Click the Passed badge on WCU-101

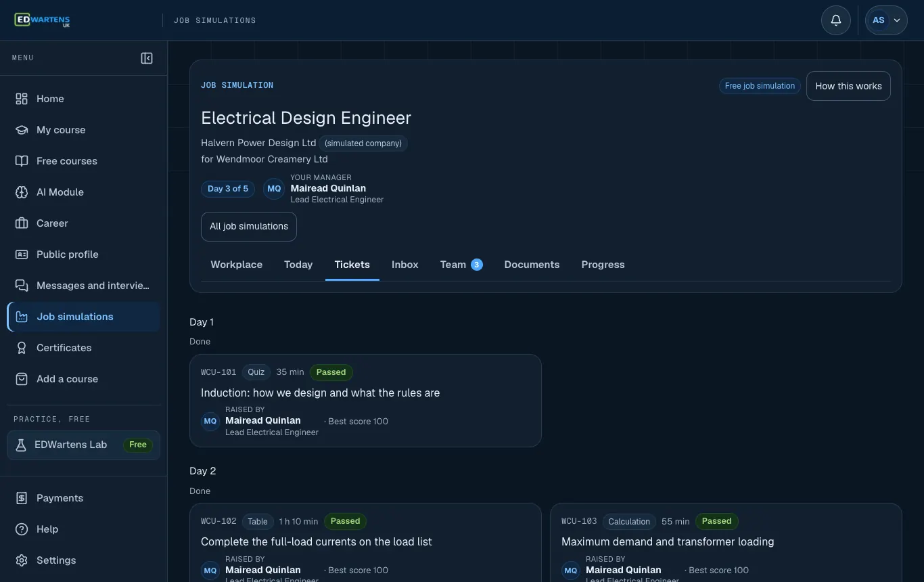pos(331,372)
